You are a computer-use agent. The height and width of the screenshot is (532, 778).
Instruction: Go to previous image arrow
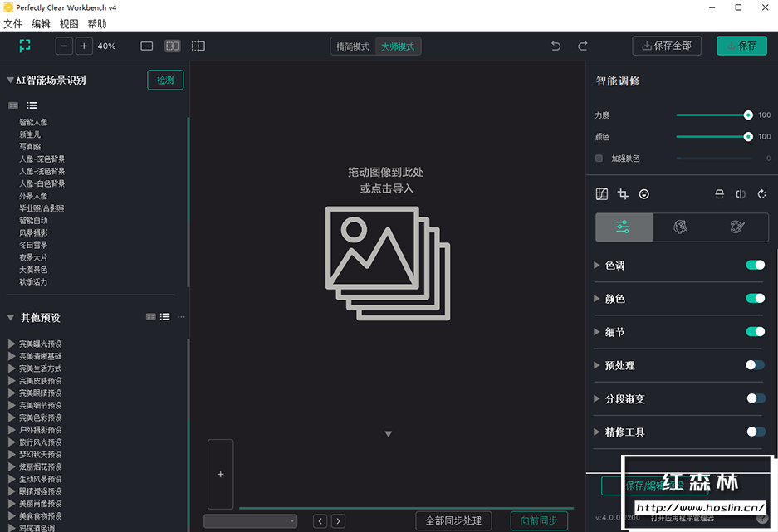pos(320,520)
